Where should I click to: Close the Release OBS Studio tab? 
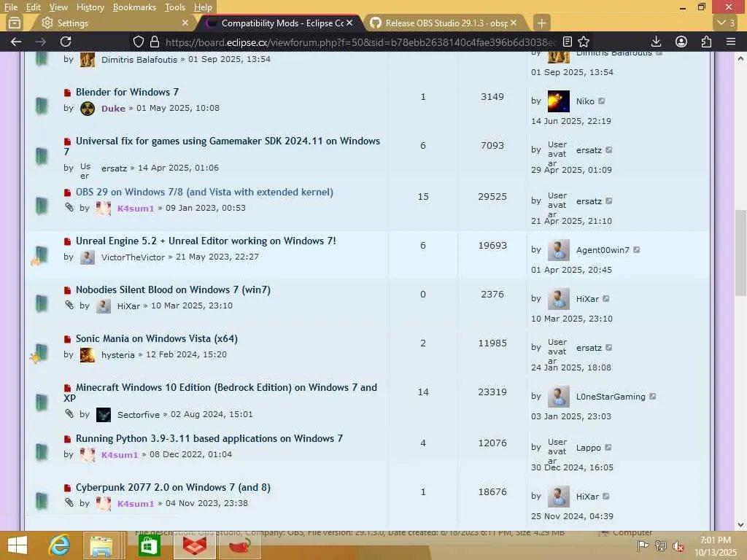point(514,23)
